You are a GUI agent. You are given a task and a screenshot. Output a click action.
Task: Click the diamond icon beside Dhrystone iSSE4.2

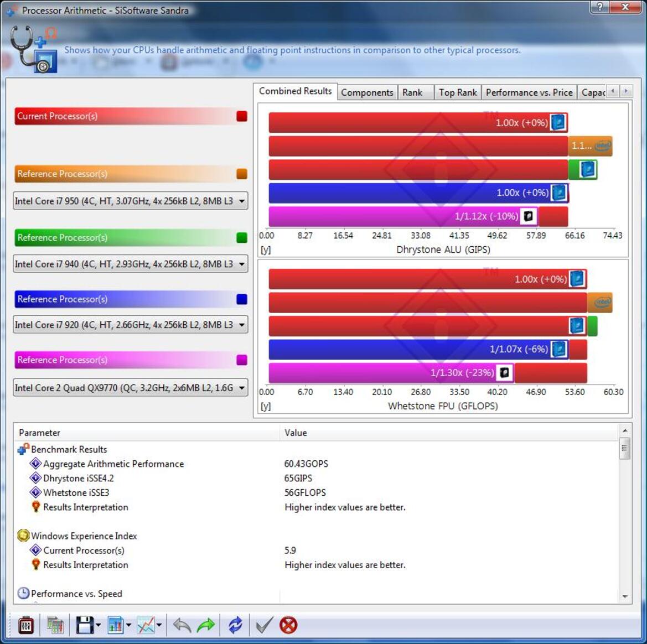(35, 477)
